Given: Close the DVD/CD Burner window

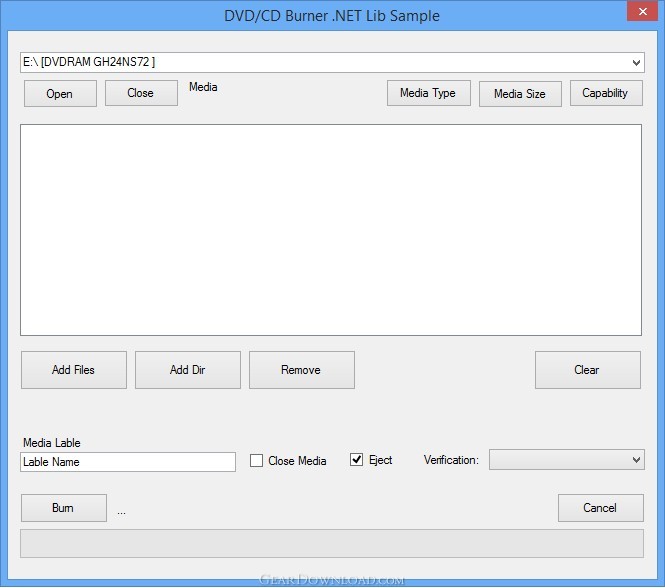Looking at the screenshot, I should (x=643, y=11).
